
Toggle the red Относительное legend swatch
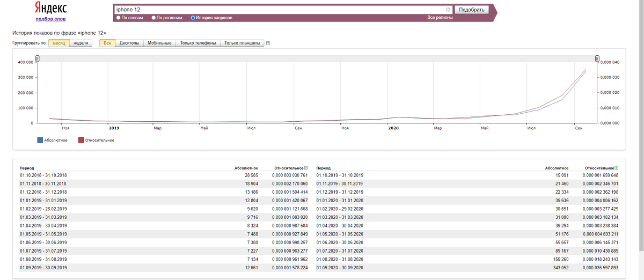click(81, 140)
